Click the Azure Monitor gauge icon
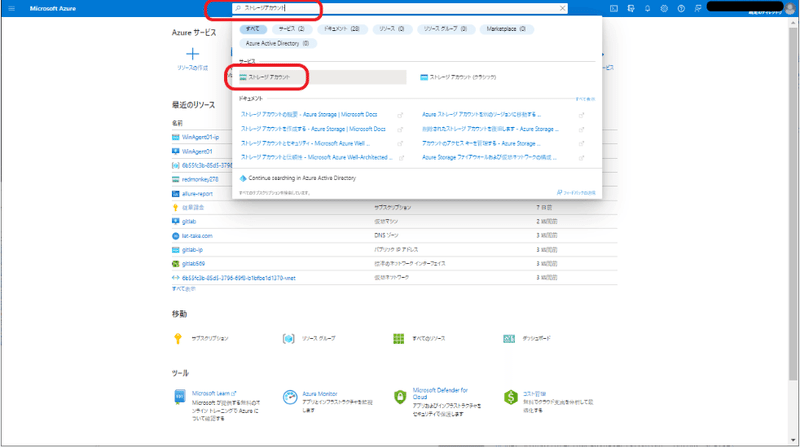Viewport: 800px width, 448px height. [290, 397]
